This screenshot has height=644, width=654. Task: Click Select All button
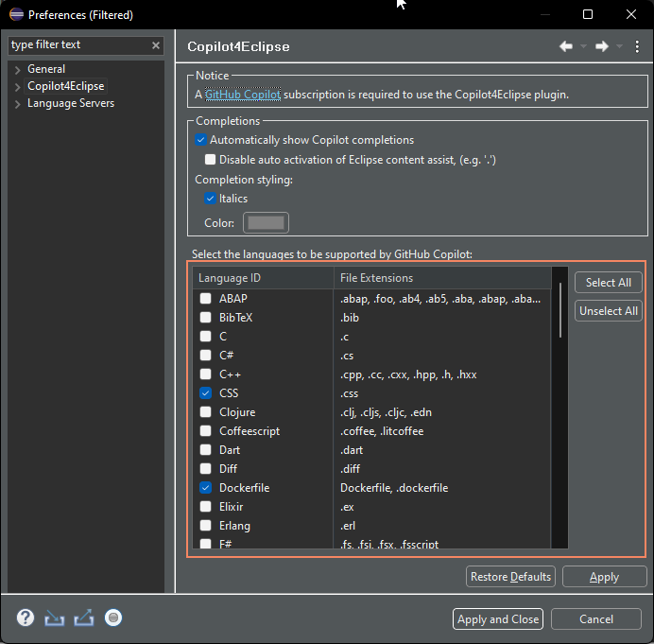coord(608,283)
